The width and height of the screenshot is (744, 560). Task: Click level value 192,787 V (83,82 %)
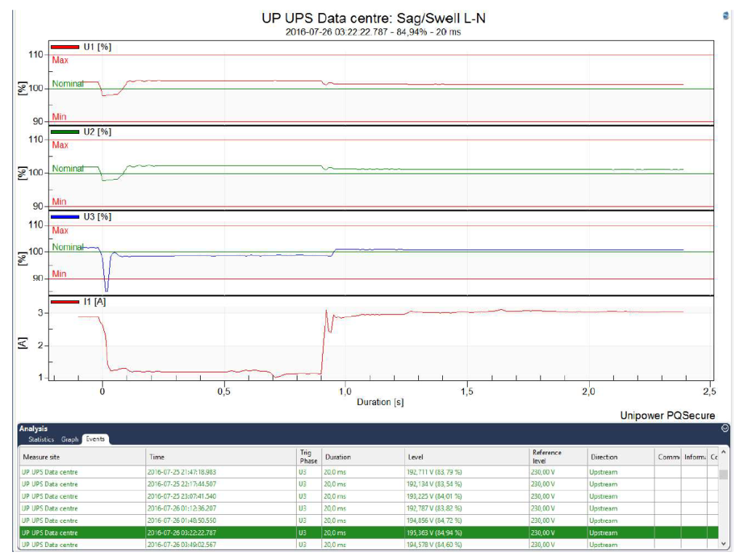click(x=434, y=508)
